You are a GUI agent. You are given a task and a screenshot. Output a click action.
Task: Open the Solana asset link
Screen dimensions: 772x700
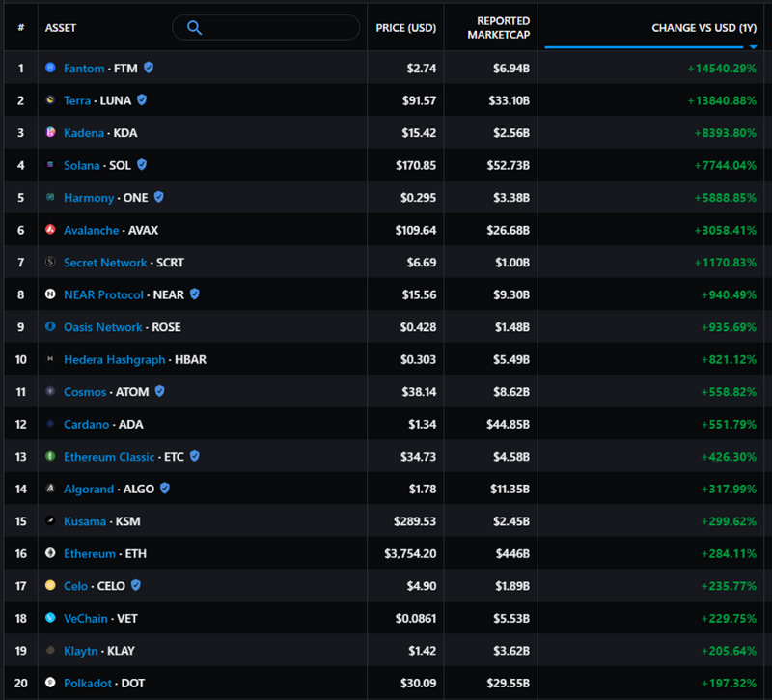click(x=82, y=165)
